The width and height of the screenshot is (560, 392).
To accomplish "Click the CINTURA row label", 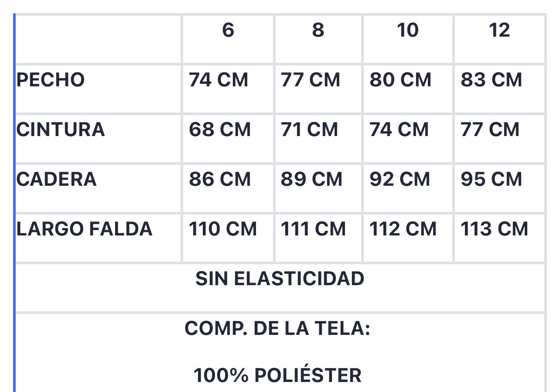I will (61, 130).
